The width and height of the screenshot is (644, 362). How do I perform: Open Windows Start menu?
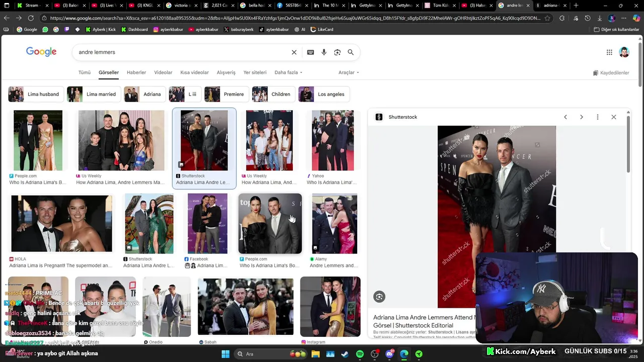[225, 354]
